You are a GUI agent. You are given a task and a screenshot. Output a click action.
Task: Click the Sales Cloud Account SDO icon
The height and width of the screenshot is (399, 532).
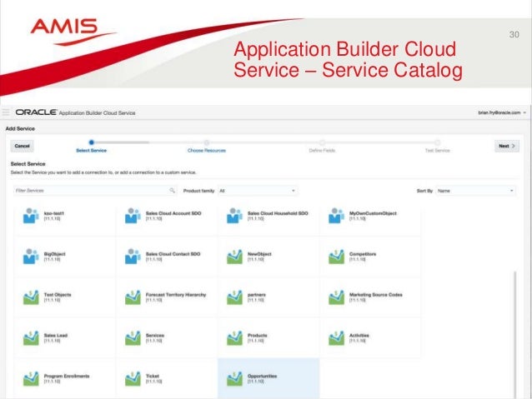133,216
